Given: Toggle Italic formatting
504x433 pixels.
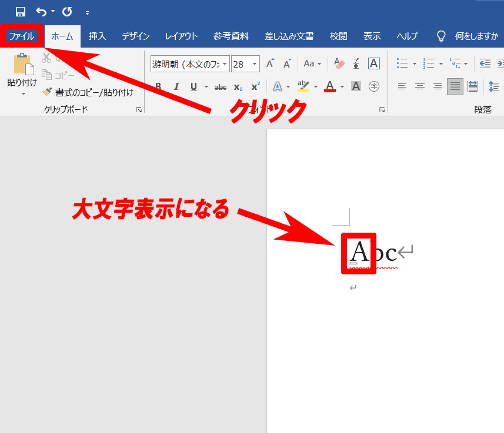Looking at the screenshot, I should pos(176,86).
